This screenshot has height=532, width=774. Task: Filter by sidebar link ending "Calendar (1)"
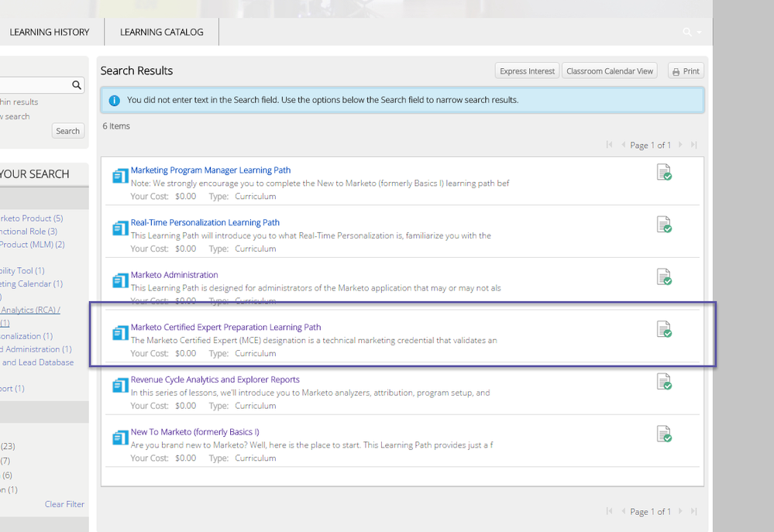32,283
